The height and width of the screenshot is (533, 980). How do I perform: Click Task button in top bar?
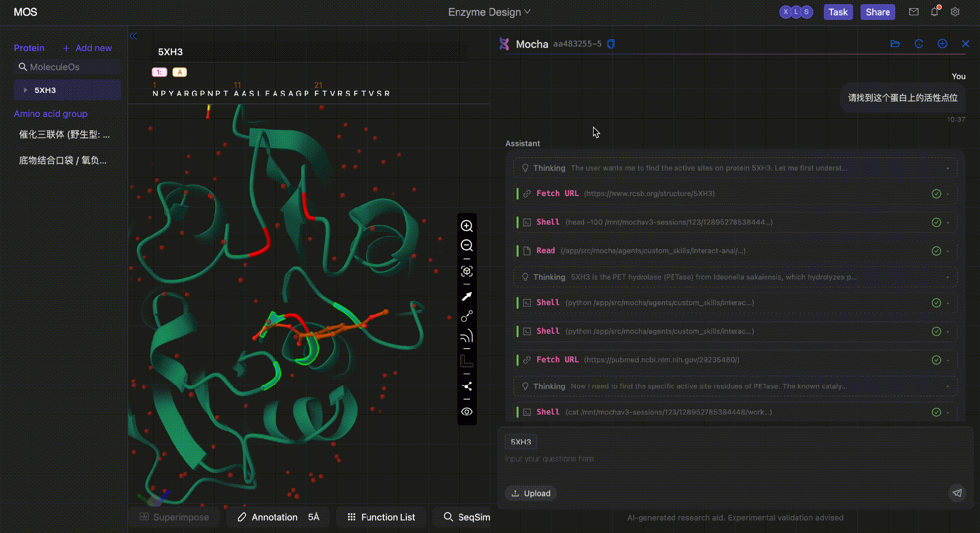[x=838, y=12]
